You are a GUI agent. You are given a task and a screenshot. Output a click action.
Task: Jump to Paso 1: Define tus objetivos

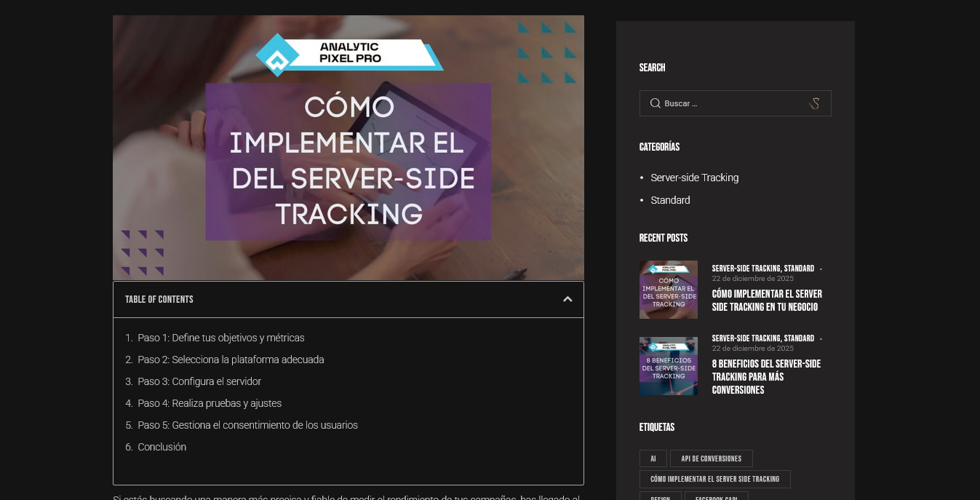[x=220, y=338]
